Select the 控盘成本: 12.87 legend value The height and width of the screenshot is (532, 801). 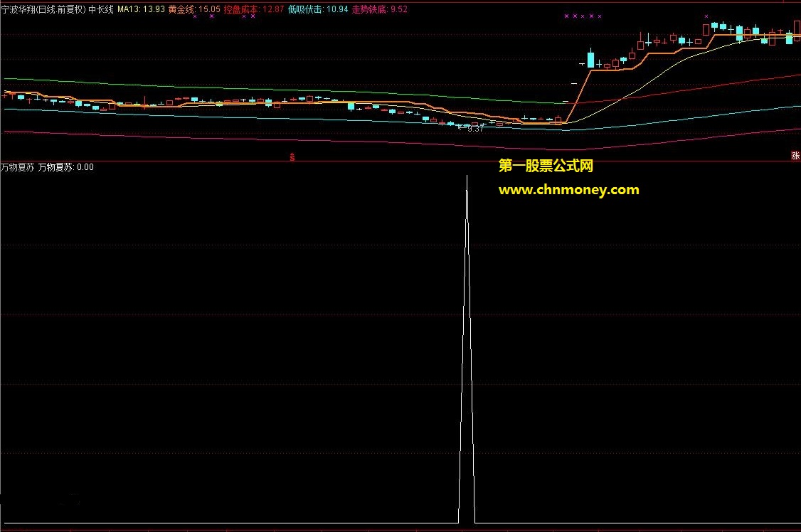pyautogui.click(x=254, y=9)
